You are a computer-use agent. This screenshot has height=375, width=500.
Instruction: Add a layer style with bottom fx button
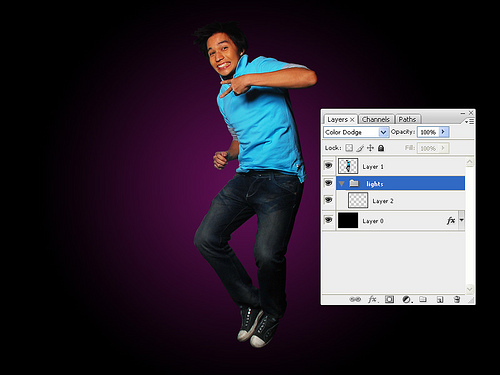[372, 299]
